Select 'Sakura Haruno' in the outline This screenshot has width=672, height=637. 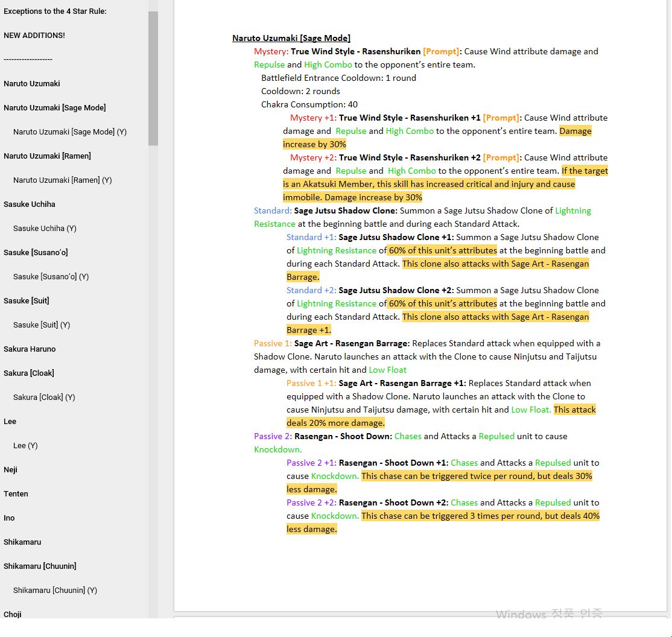point(30,349)
